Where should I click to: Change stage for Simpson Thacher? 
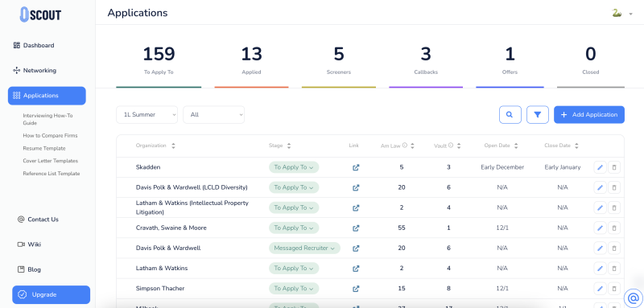[x=294, y=289]
